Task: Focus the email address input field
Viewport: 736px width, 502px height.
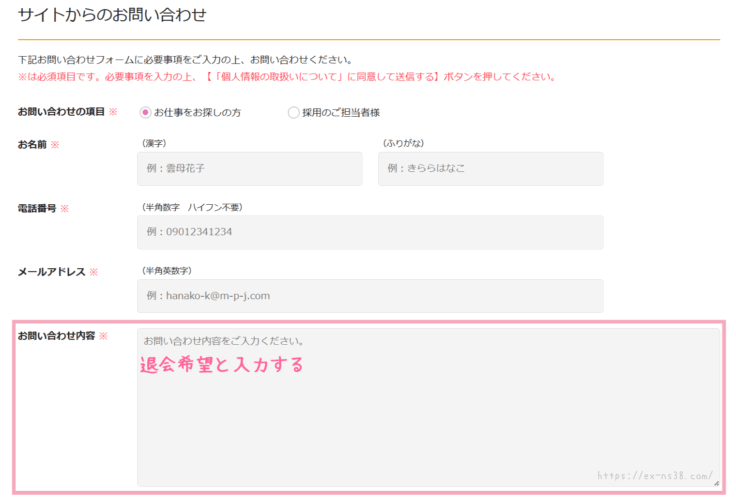Action: (x=370, y=296)
